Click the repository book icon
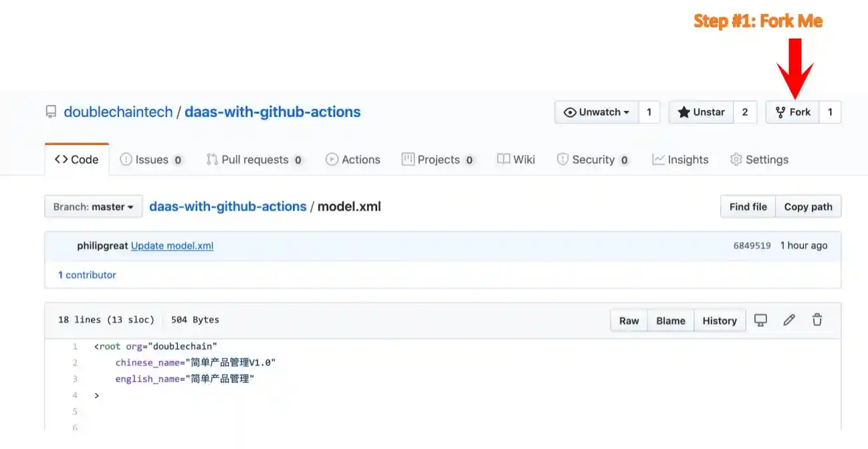Viewport: 868px width, 449px height. (51, 112)
